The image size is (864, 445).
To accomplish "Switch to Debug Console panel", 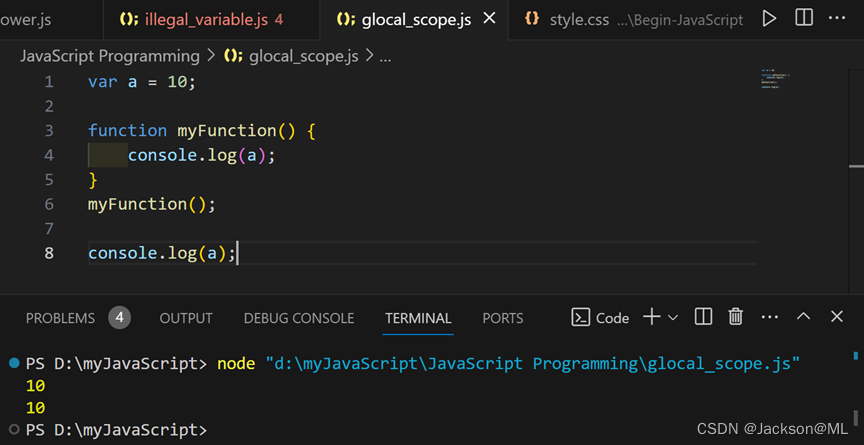I will (x=299, y=318).
